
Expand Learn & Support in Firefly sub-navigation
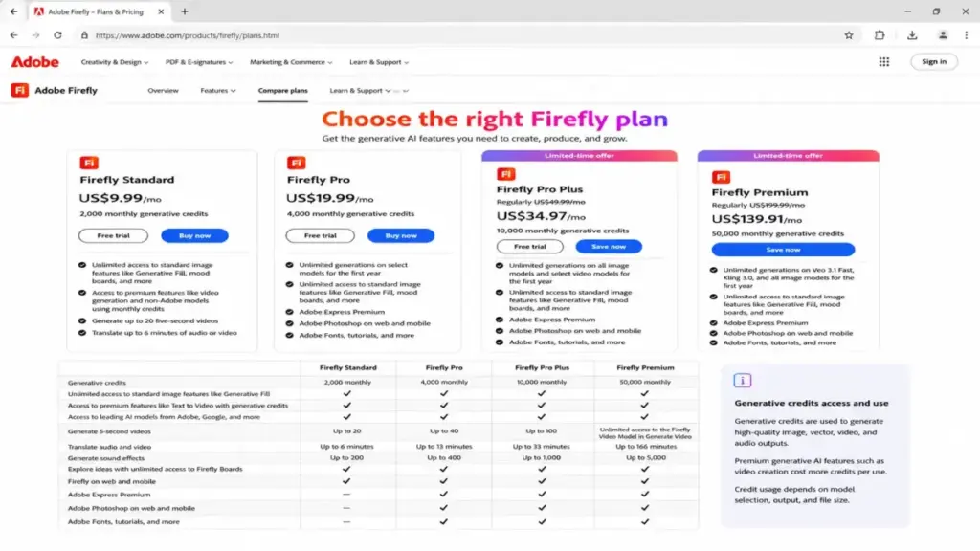(360, 91)
